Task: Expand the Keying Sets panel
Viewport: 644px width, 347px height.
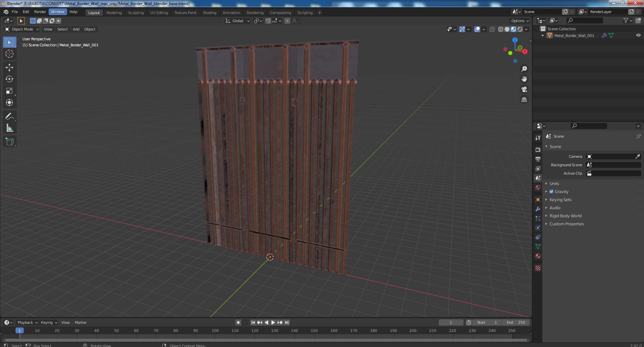Action: point(560,200)
